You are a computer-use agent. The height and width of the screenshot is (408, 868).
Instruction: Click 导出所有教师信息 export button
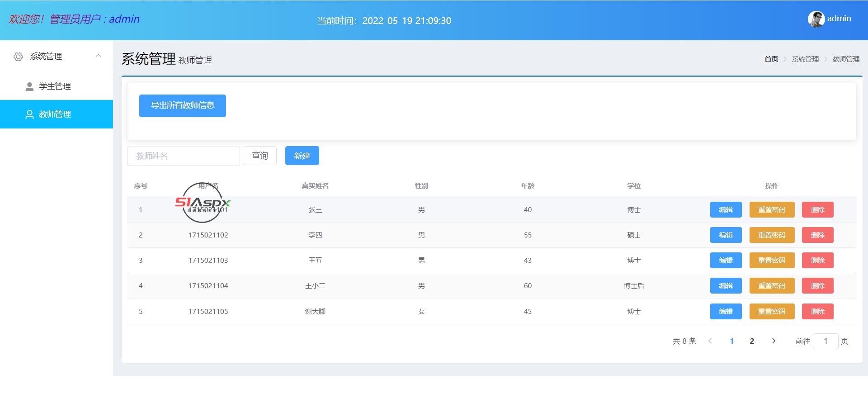point(182,106)
